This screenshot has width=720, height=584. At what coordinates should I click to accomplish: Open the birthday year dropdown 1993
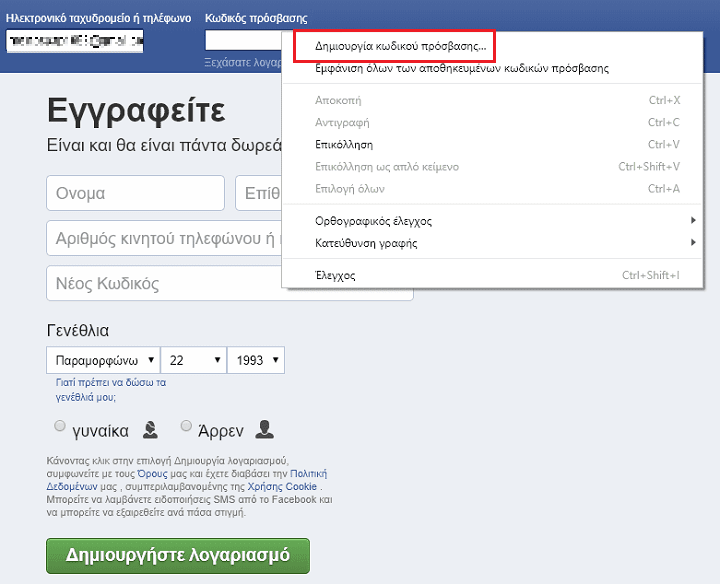tap(256, 360)
